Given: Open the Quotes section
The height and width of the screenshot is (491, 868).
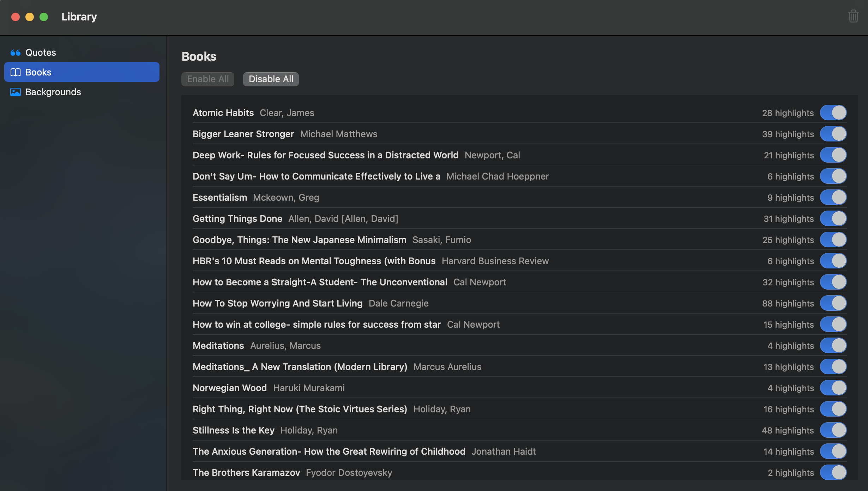Looking at the screenshot, I should tap(82, 53).
